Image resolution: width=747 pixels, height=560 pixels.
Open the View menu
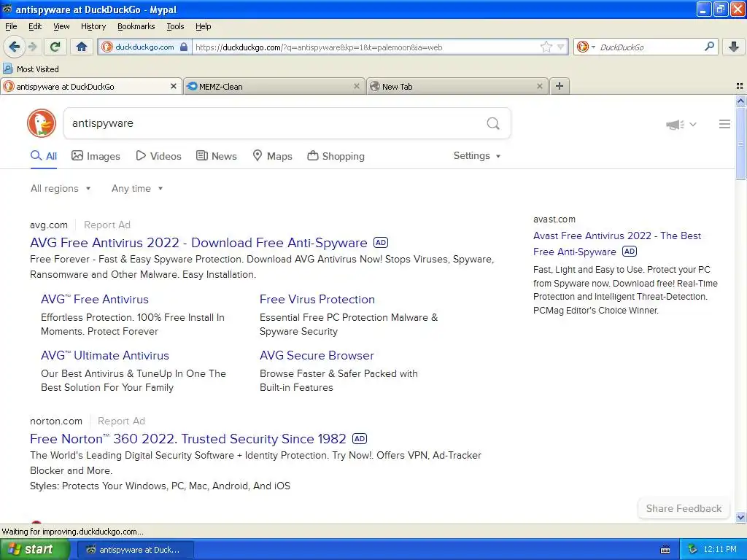61,26
